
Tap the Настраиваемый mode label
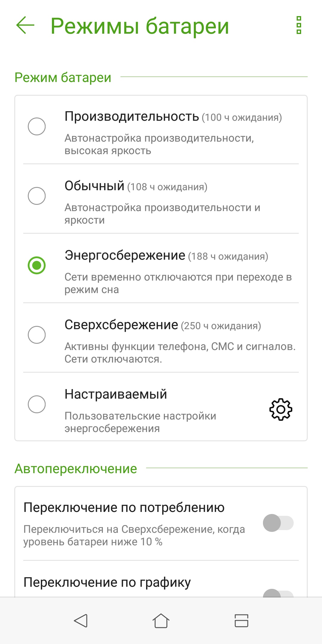(116, 394)
